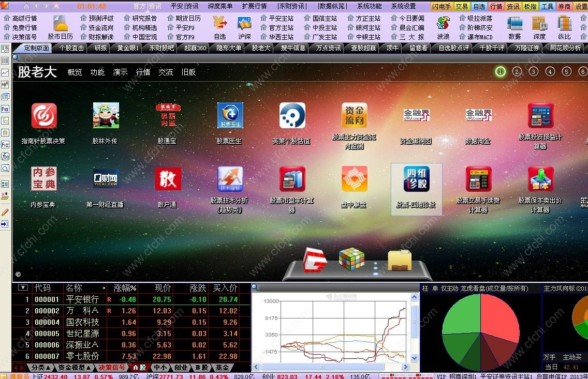Launch the 股通宝 app icon
Viewport: 588px width, 379px height.
[x=168, y=115]
